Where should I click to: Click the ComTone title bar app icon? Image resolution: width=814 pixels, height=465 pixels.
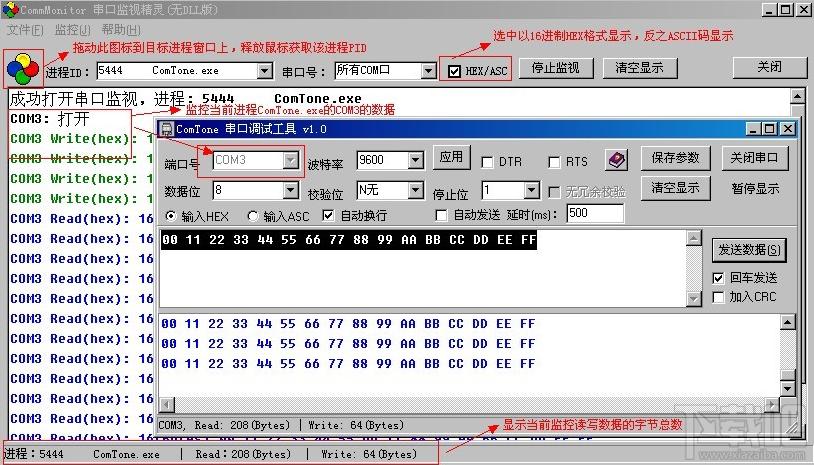click(x=166, y=129)
